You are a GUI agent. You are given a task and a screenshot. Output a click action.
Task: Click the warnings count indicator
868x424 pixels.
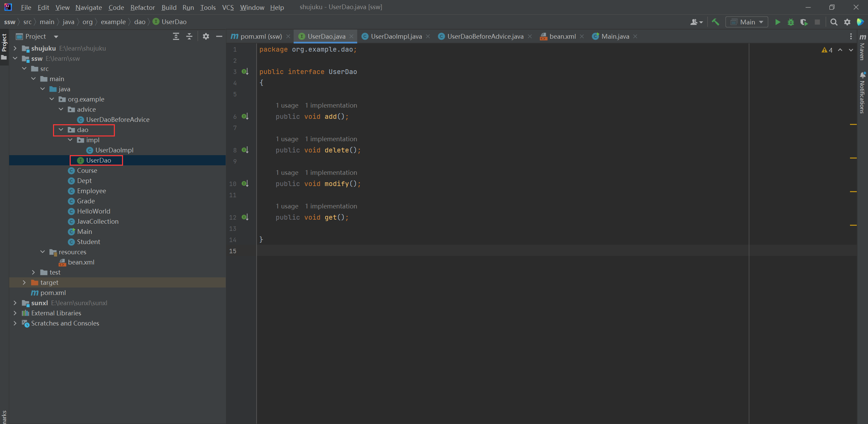click(x=827, y=50)
